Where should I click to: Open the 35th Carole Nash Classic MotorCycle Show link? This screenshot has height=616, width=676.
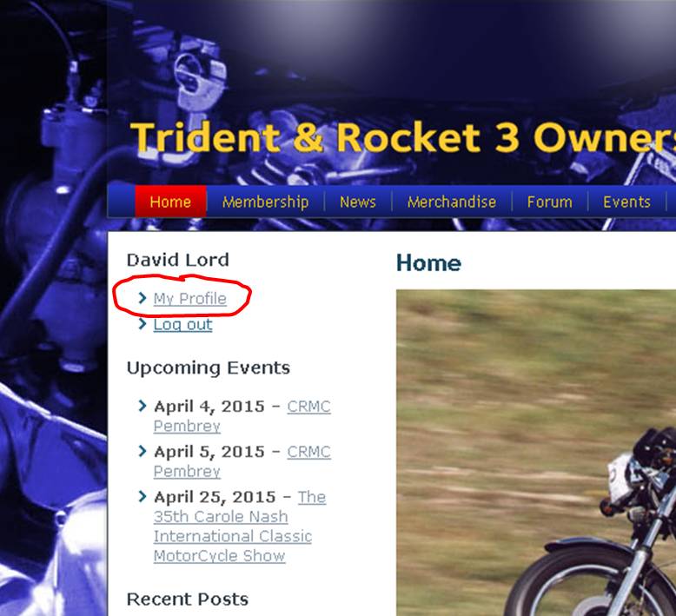[x=233, y=527]
